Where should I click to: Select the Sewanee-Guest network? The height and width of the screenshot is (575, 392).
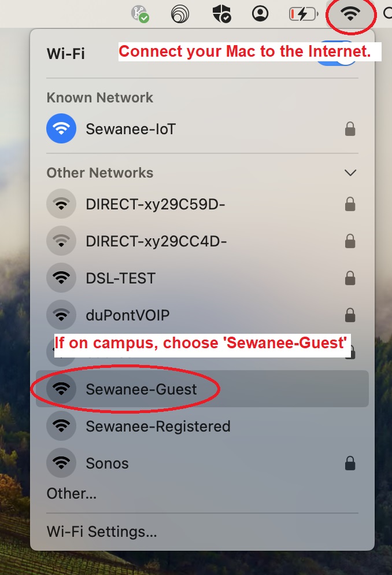pyautogui.click(x=202, y=389)
